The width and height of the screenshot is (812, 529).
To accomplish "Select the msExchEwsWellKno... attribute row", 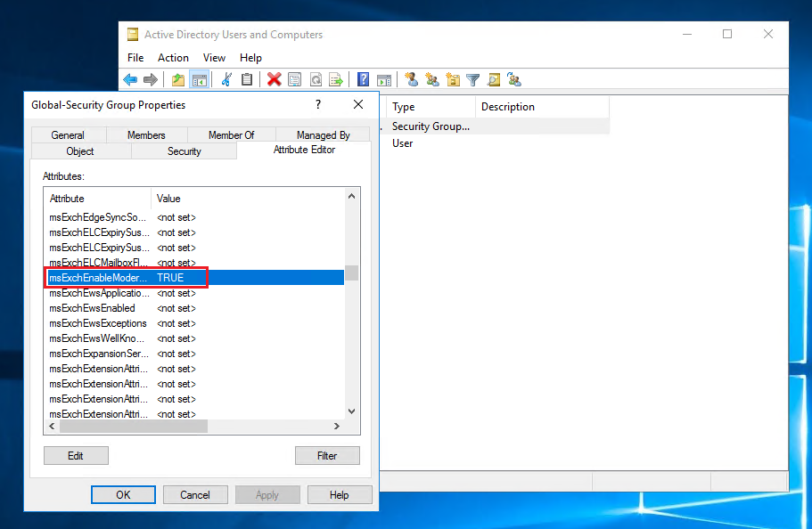I will click(x=194, y=338).
